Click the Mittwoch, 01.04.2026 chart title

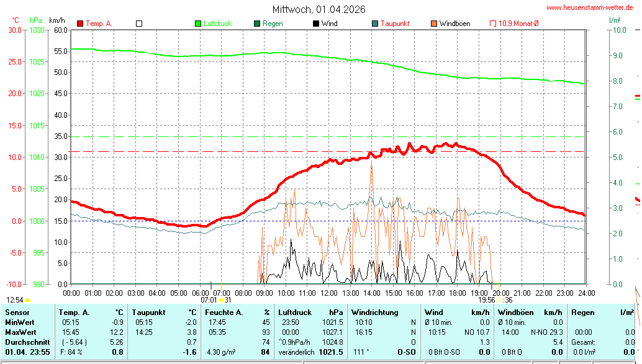319,9
